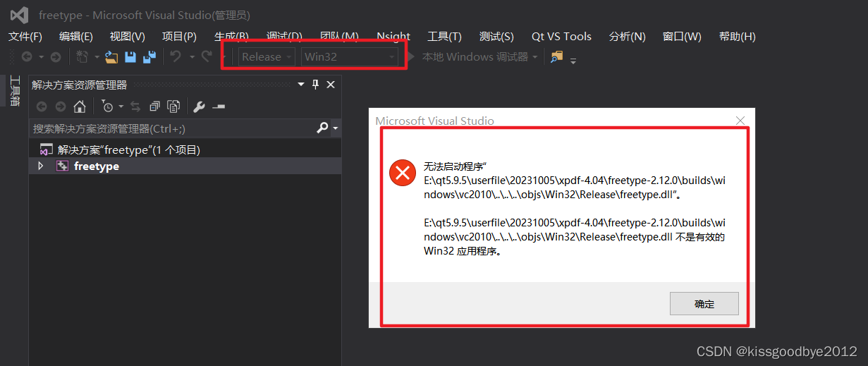This screenshot has width=868, height=366.
Task: Open the local Windows debugger dropdown arrow
Action: [534, 57]
